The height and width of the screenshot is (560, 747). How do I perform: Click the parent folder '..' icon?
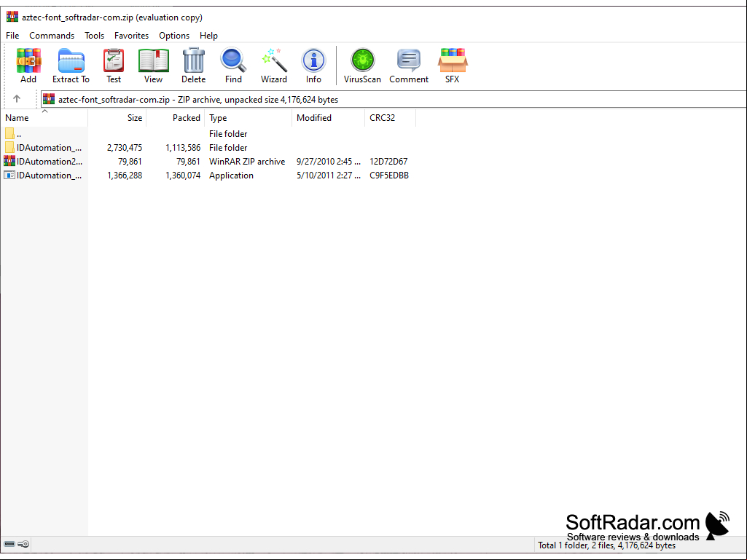(9, 133)
